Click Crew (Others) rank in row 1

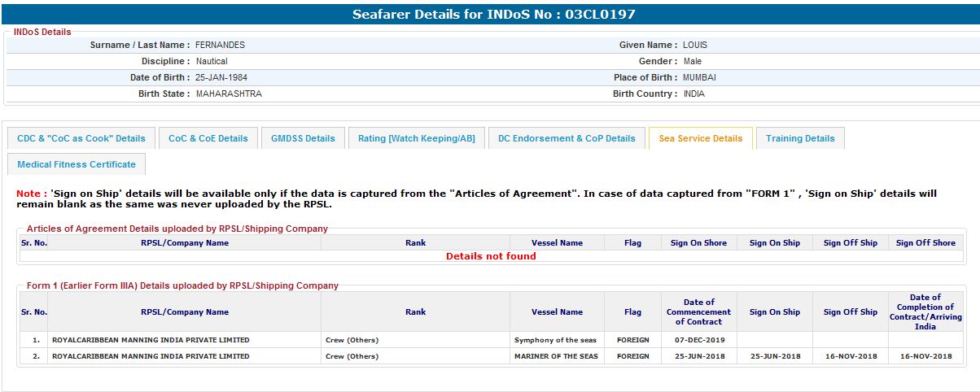352,340
